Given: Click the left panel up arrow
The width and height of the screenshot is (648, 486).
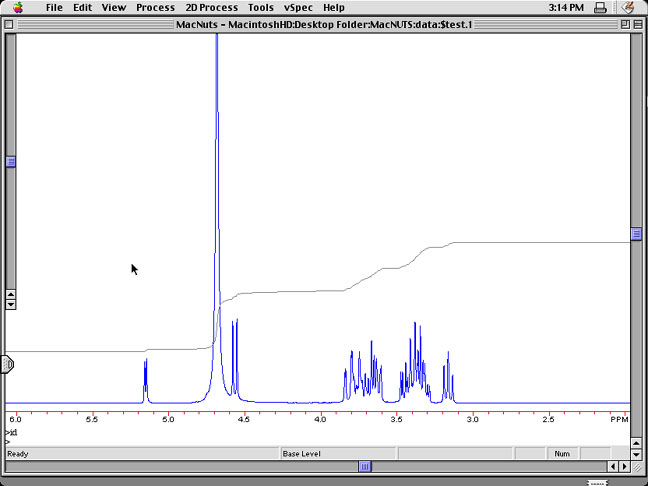Looking at the screenshot, I should pos(11,294).
